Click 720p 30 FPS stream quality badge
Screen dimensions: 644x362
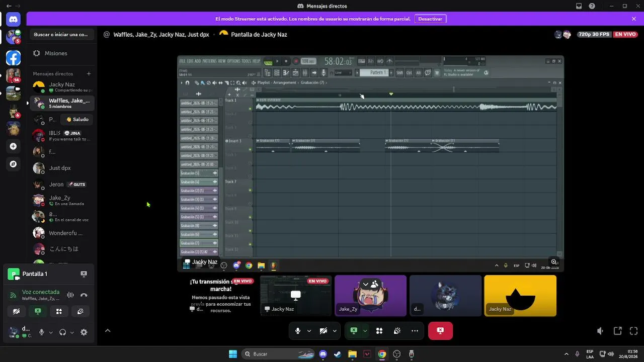pyautogui.click(x=594, y=34)
